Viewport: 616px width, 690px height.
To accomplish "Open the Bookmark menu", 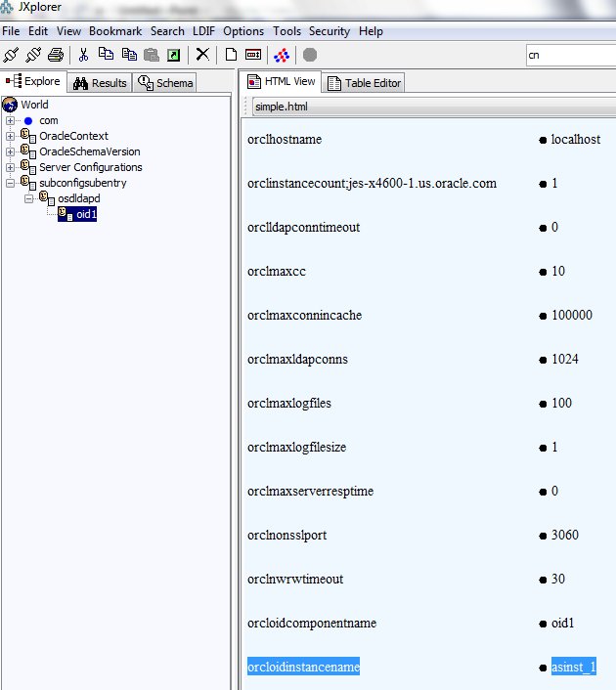I will tap(115, 31).
